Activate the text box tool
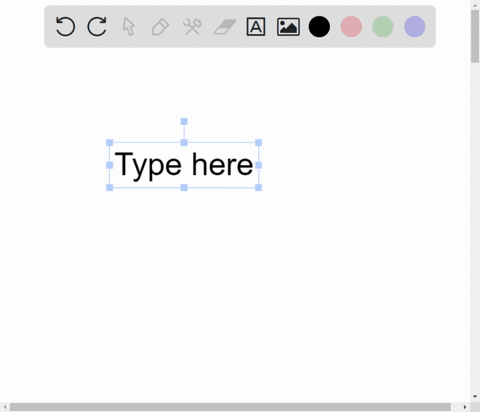 pos(256,27)
